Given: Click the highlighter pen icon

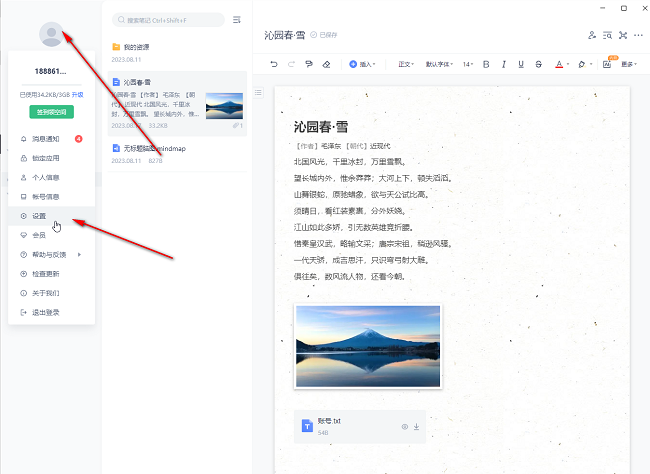Looking at the screenshot, I should [582, 64].
